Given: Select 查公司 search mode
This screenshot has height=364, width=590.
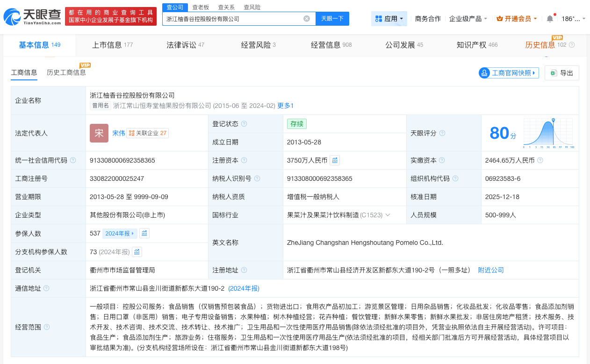Looking at the screenshot, I should (x=174, y=7).
